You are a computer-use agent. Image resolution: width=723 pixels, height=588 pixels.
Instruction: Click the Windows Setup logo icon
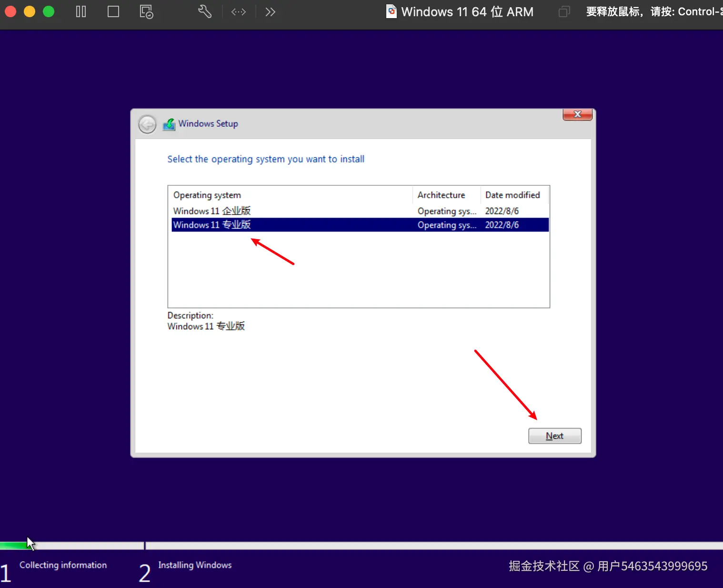point(169,124)
